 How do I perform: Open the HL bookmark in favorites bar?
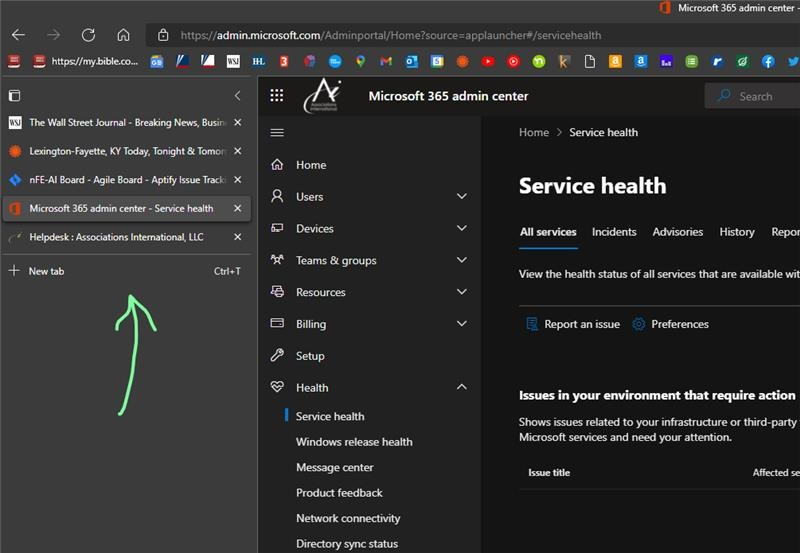click(x=259, y=61)
